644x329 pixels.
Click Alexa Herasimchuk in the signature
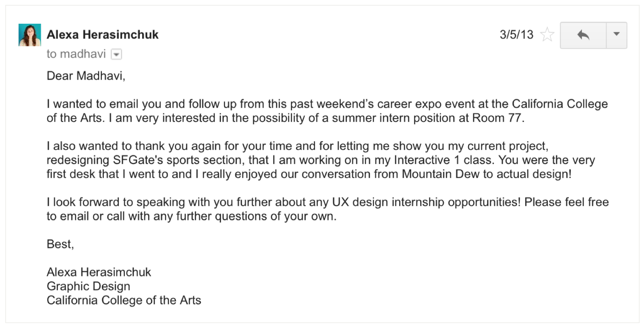point(99,272)
